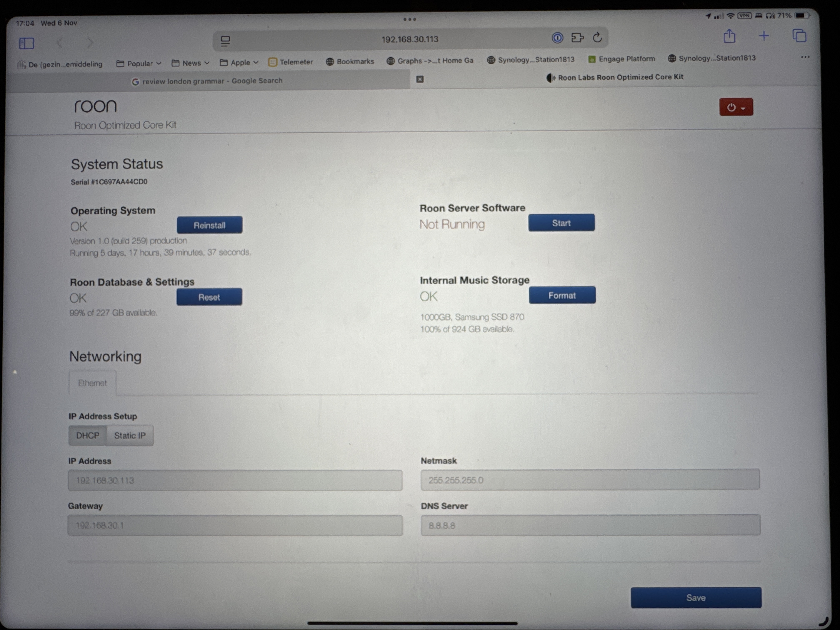Screen dimensions: 840x630
Task: Open the Telemeter bookmark
Action: [290, 62]
